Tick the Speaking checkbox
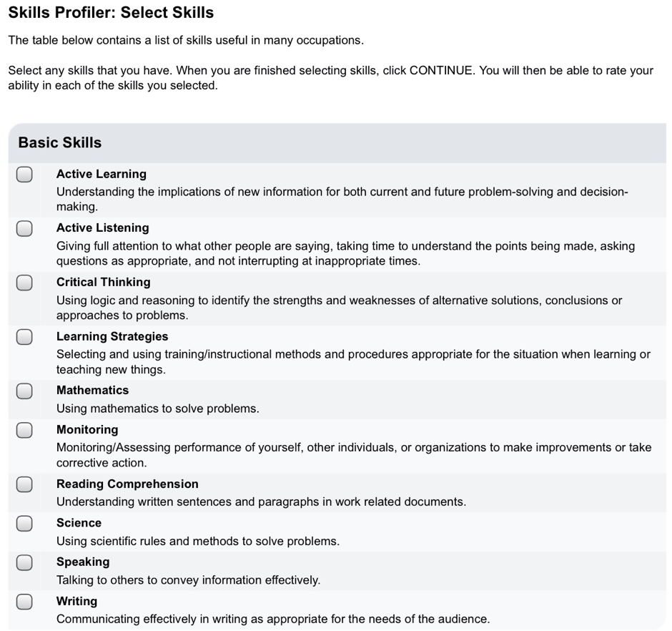This screenshot has height=631, width=672. tap(24, 563)
